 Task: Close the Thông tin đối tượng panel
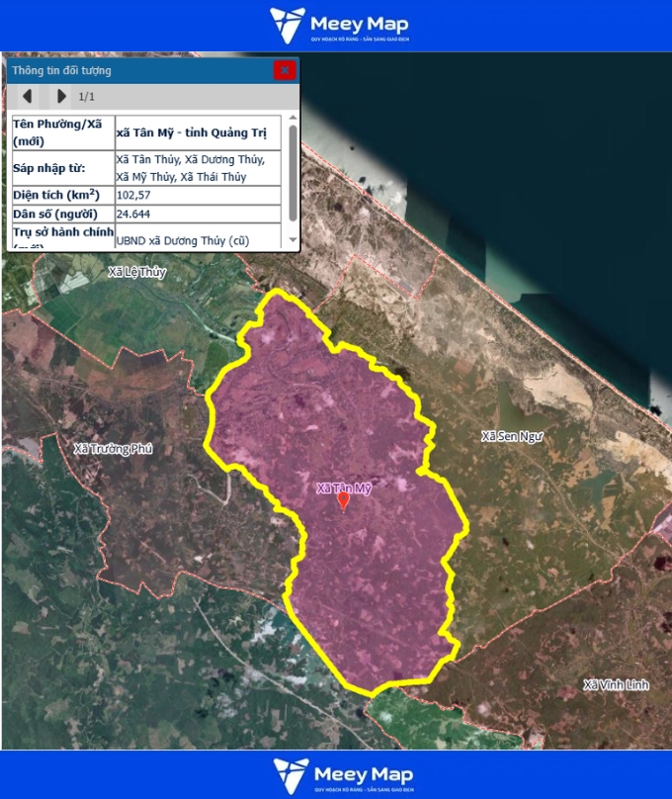pos(285,70)
